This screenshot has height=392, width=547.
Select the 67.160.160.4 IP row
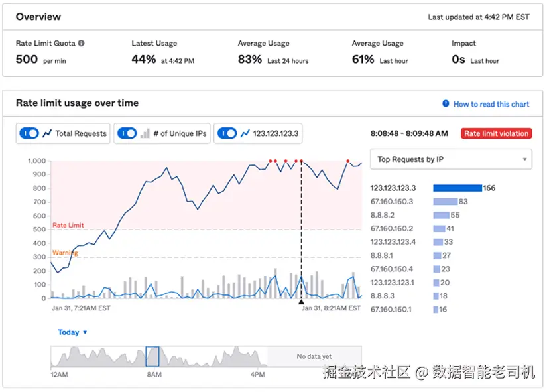coord(410,269)
